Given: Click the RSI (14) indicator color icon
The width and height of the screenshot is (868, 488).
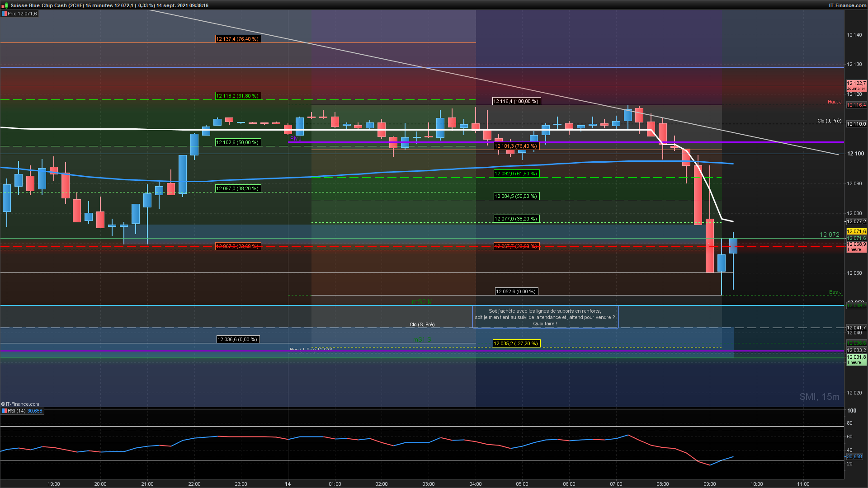Looking at the screenshot, I should click(5, 411).
